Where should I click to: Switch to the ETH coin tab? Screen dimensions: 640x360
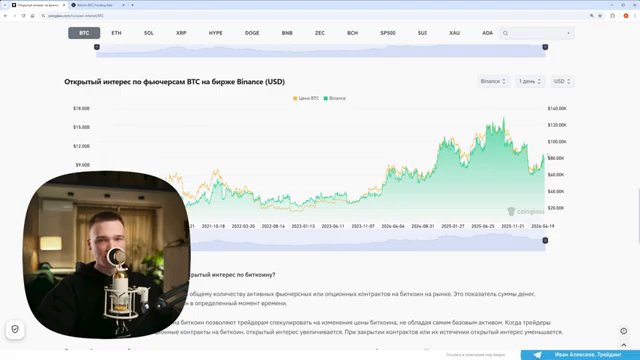click(x=116, y=33)
